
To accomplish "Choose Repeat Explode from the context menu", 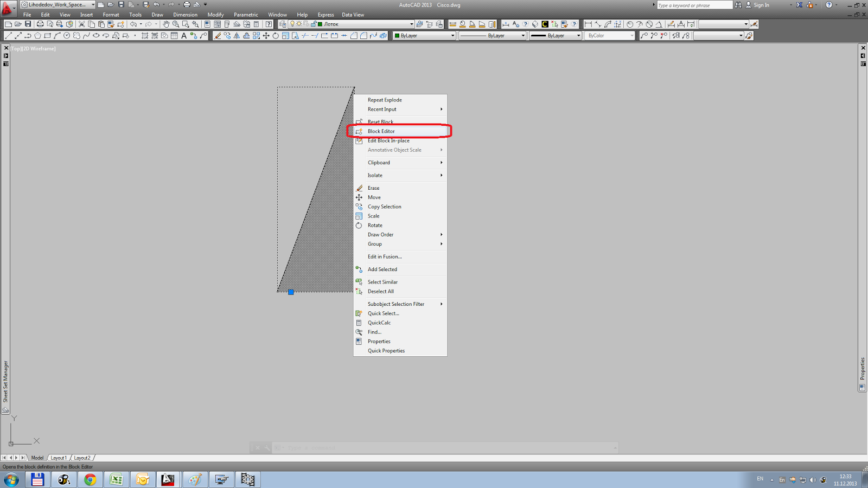I will point(400,100).
